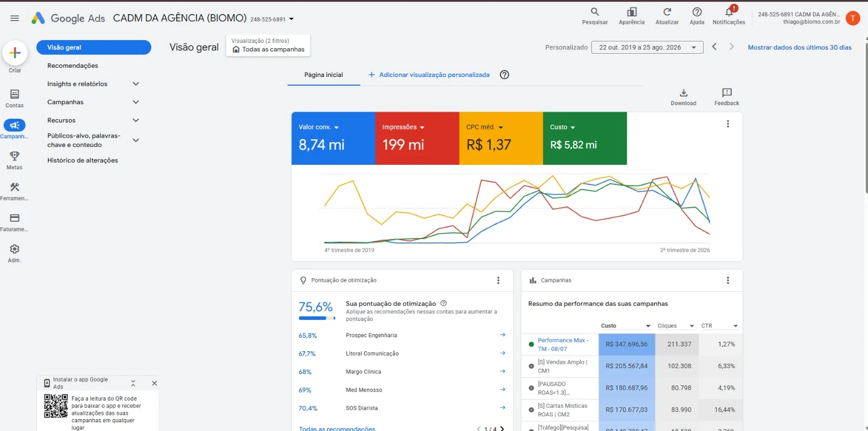Open arrow for SOS Diarista recommendation

[x=502, y=408]
